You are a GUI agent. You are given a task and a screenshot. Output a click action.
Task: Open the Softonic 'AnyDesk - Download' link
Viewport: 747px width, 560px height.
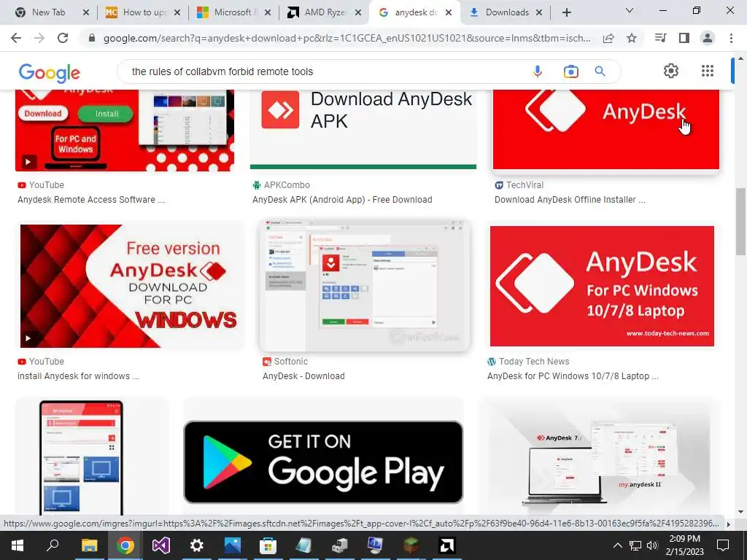pyautogui.click(x=303, y=376)
